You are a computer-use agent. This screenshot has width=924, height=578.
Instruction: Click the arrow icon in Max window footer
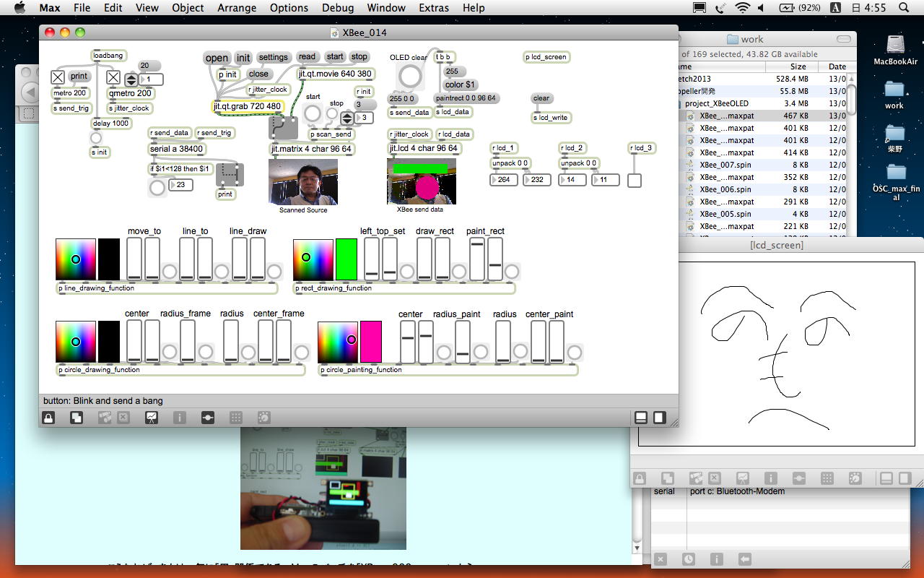(745, 559)
